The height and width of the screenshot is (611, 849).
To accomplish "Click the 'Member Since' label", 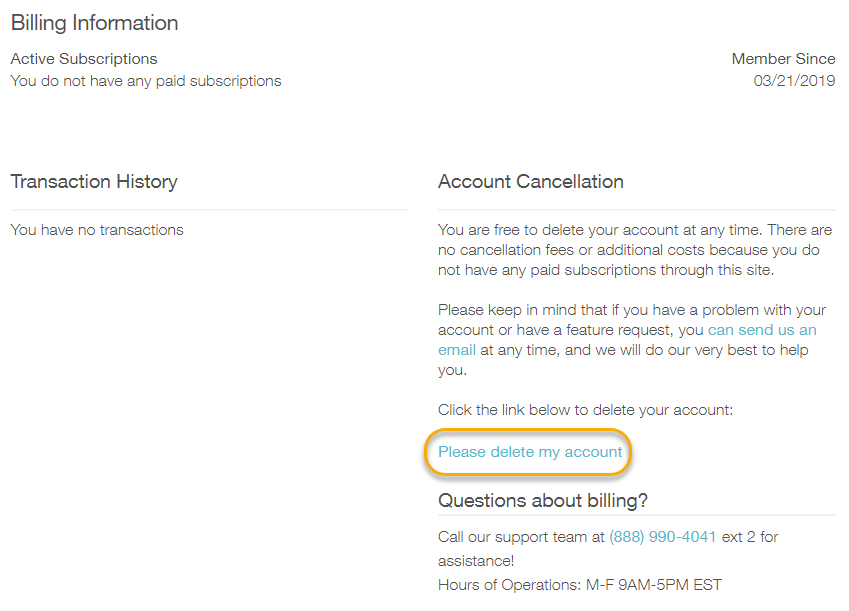I will click(x=783, y=59).
